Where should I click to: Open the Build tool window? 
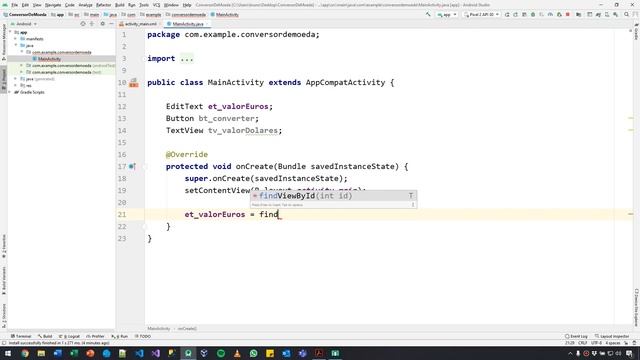(x=45, y=336)
